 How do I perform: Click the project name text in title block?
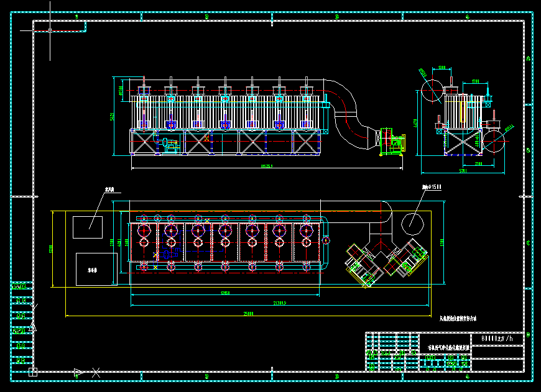pyautogui.click(x=448, y=348)
